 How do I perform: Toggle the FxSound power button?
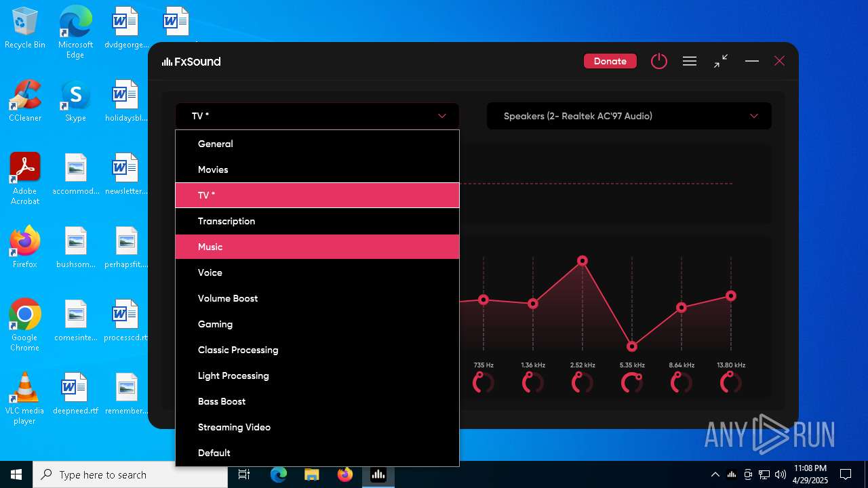point(658,61)
